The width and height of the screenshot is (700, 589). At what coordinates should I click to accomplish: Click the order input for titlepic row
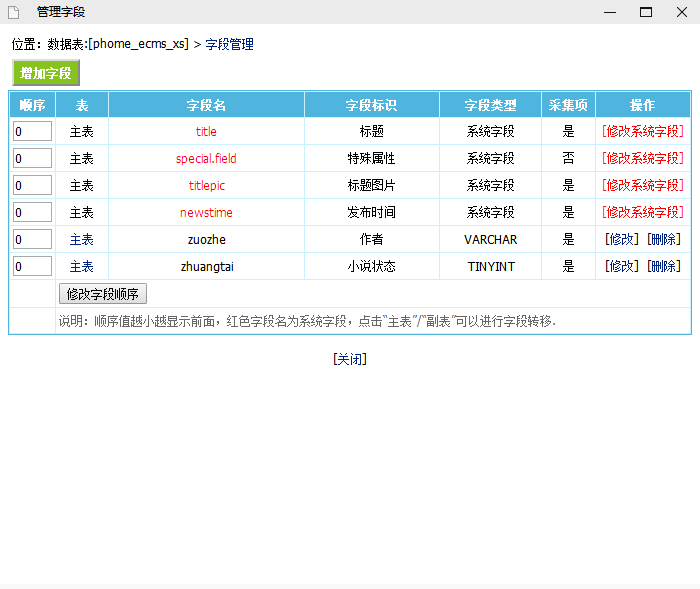click(32, 185)
